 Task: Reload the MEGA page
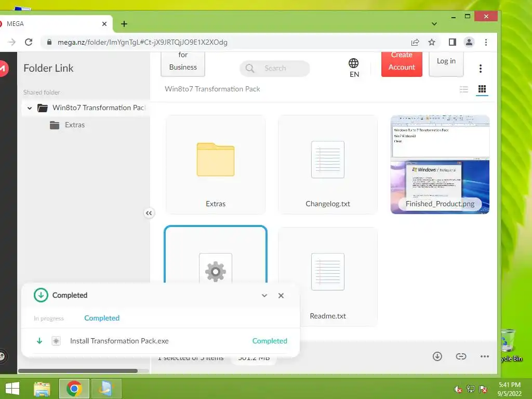29,42
